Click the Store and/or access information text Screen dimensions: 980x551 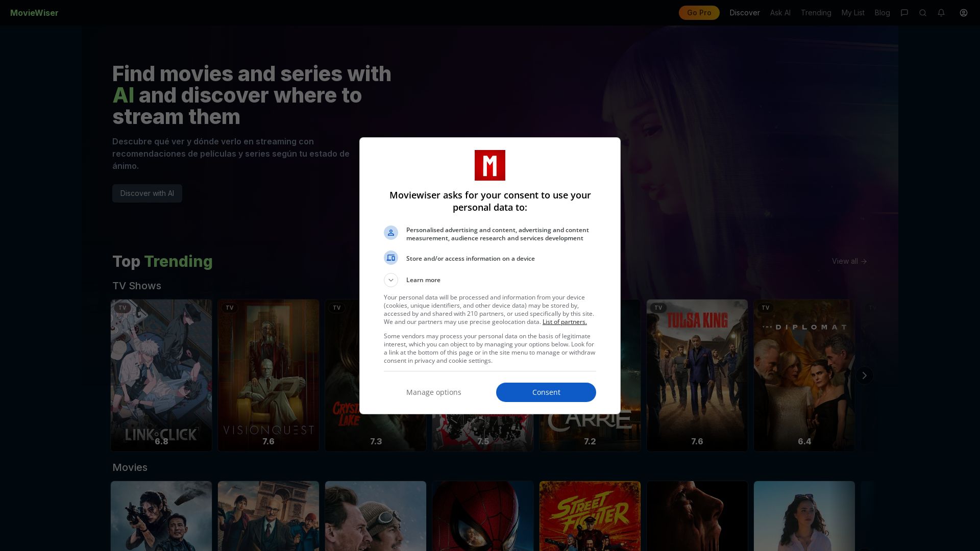471,259
